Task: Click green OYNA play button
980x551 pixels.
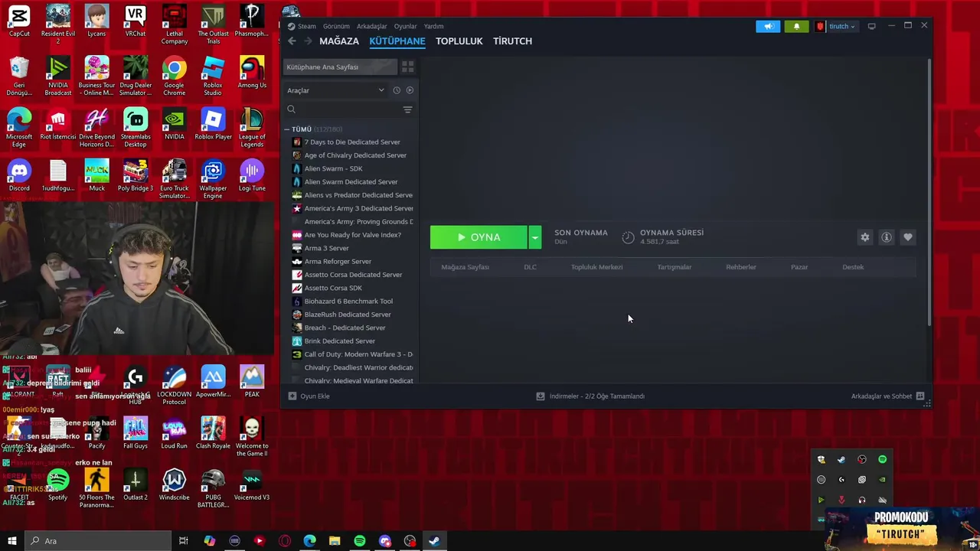Action: (479, 237)
